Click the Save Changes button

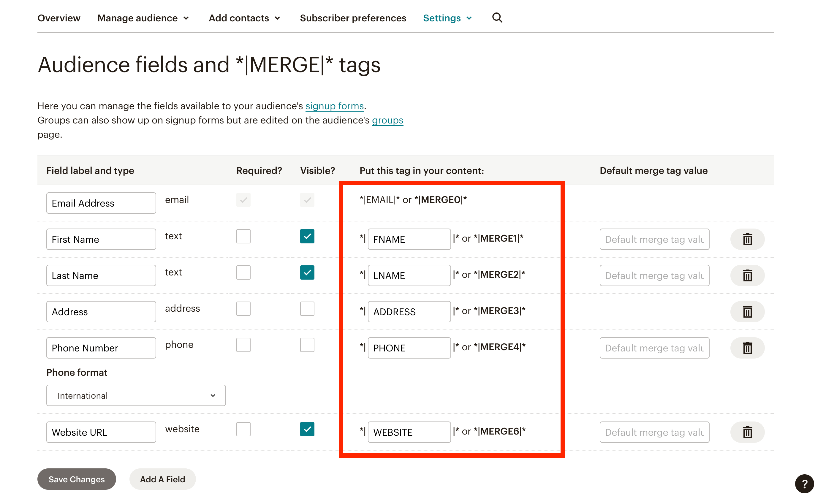point(76,479)
